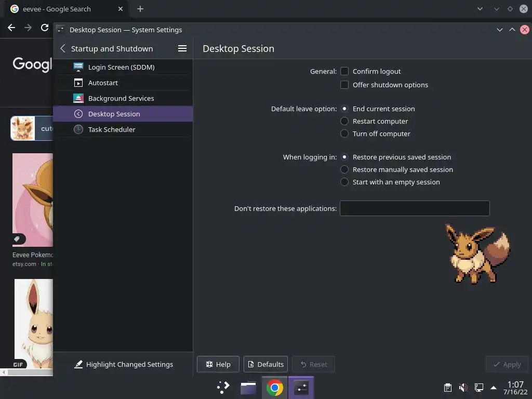Click the Task Scheduler clock icon
Screen dimensions: 532x399
78,129
